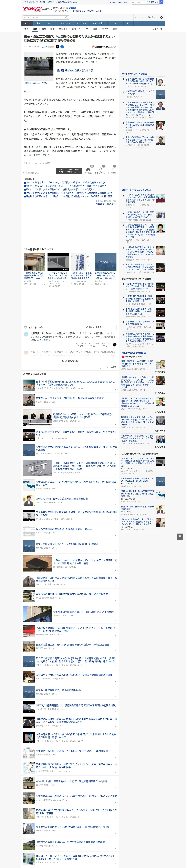Click the 'わかりやすい' lightbulb reaction
Viewport: 186px width, 868px height.
click(100, 170)
